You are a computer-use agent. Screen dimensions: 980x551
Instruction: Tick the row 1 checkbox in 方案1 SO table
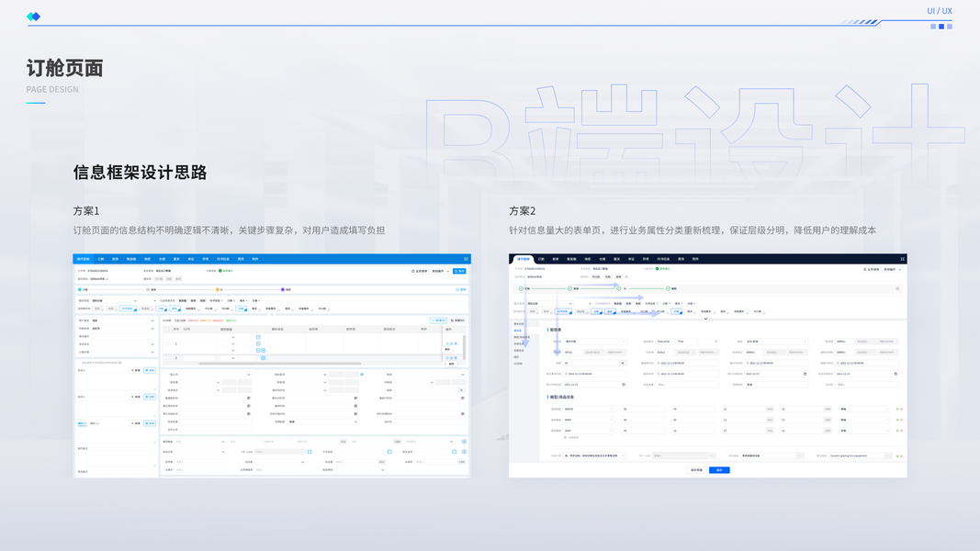coord(167,343)
